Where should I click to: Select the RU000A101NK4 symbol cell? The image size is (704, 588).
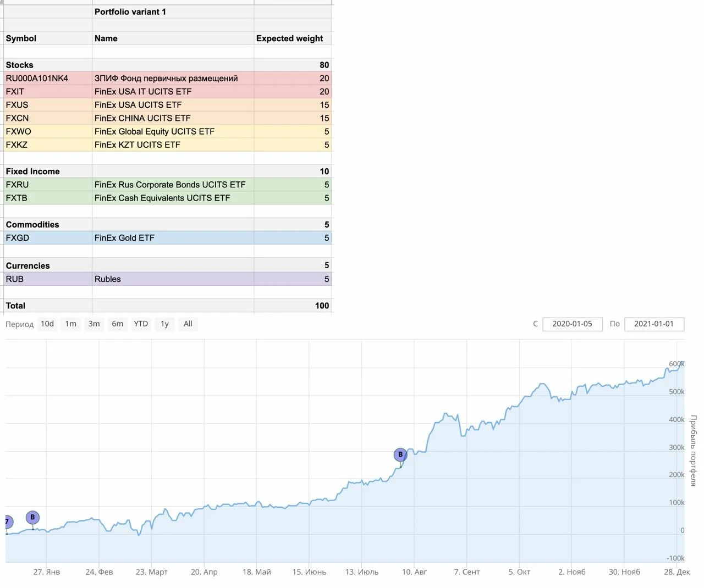pos(48,78)
